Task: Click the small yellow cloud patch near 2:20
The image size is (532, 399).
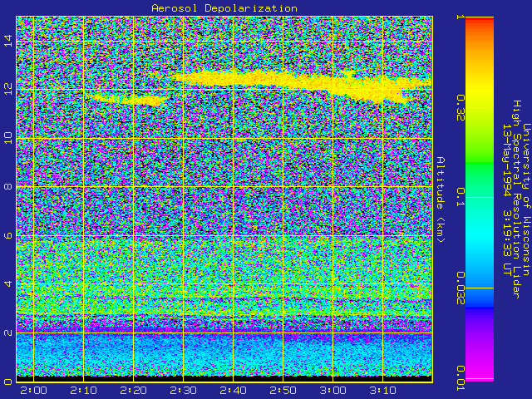Action: 127,99
